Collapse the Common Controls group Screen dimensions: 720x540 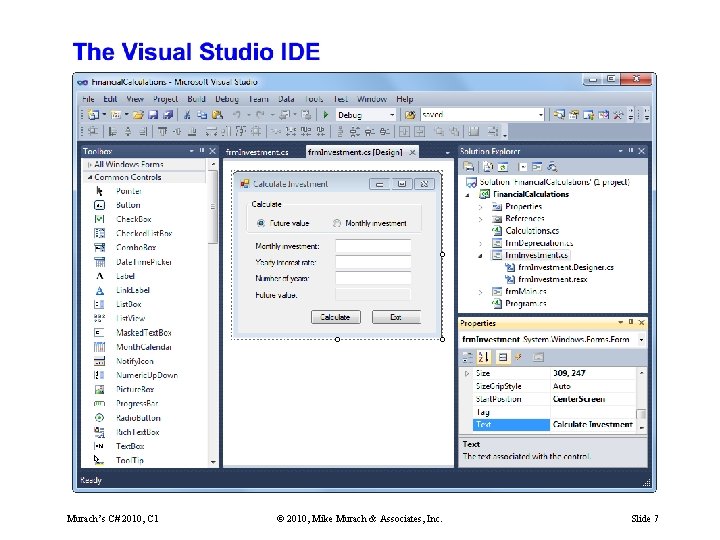coord(90,177)
